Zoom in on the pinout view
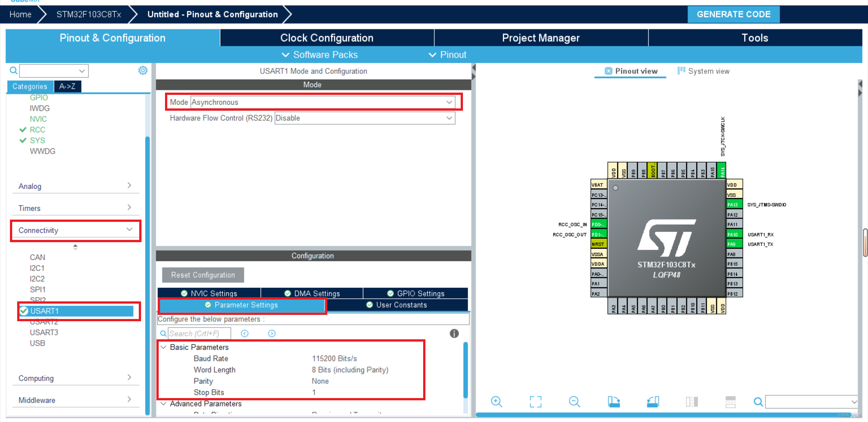868x422 pixels. click(496, 401)
